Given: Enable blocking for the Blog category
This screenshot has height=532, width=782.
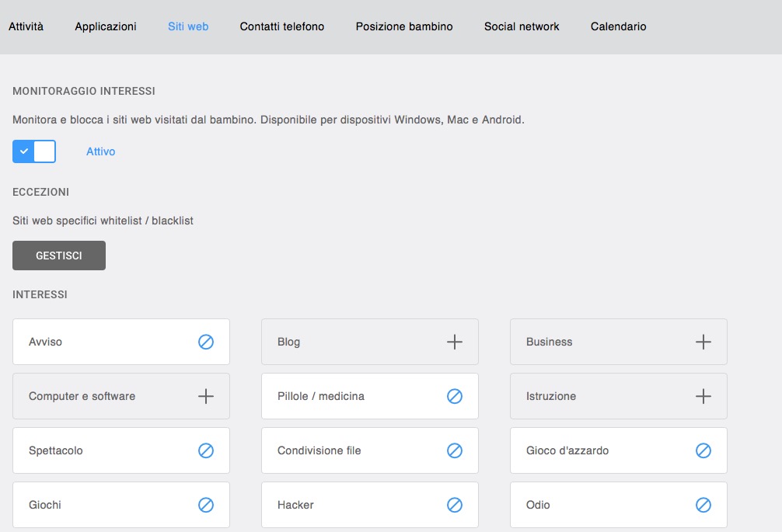Looking at the screenshot, I should [x=455, y=342].
